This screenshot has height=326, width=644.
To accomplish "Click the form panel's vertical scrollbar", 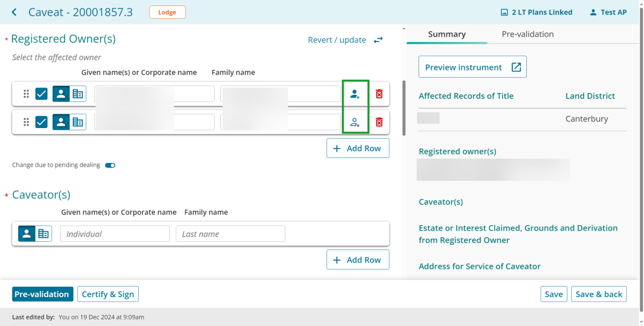I will 404,108.
